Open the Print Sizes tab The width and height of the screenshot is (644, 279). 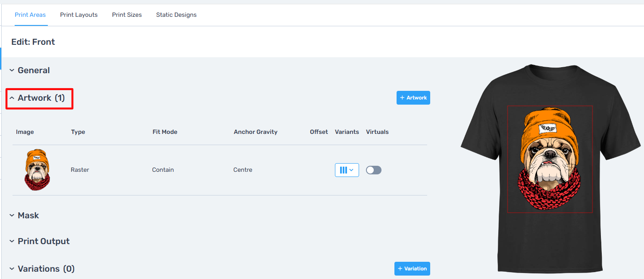[x=127, y=15]
